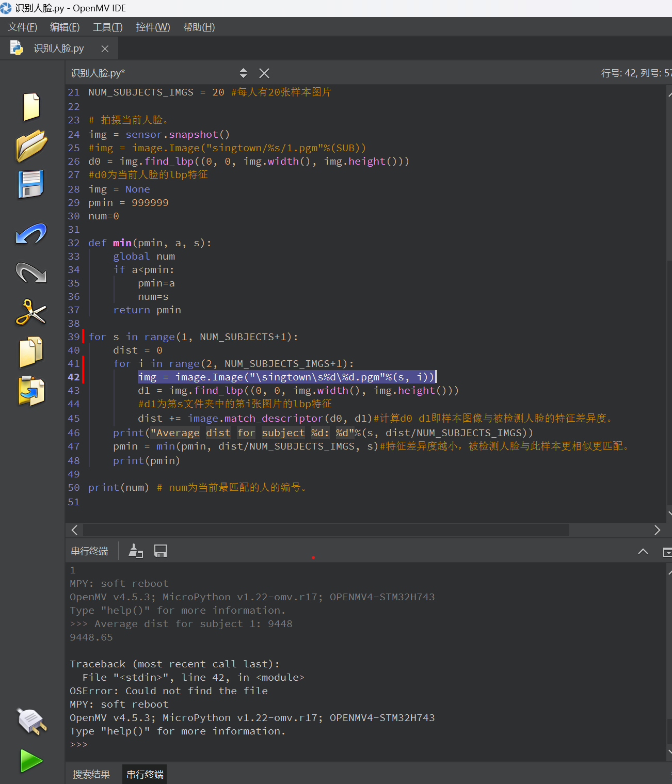Close the 识别人脸.py* editor document

coord(264,73)
